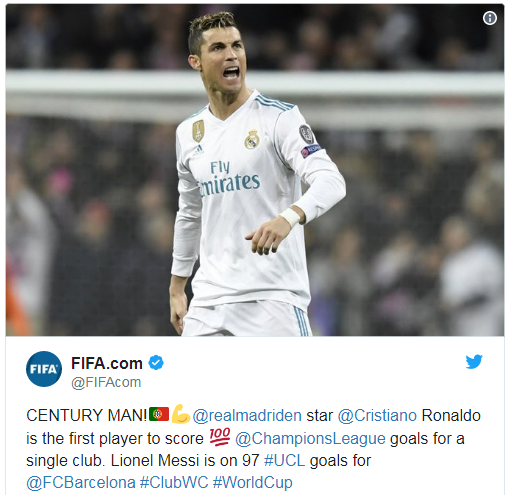Click the info icon on the photo
Screen dimensions: 510x495
pyautogui.click(x=490, y=18)
